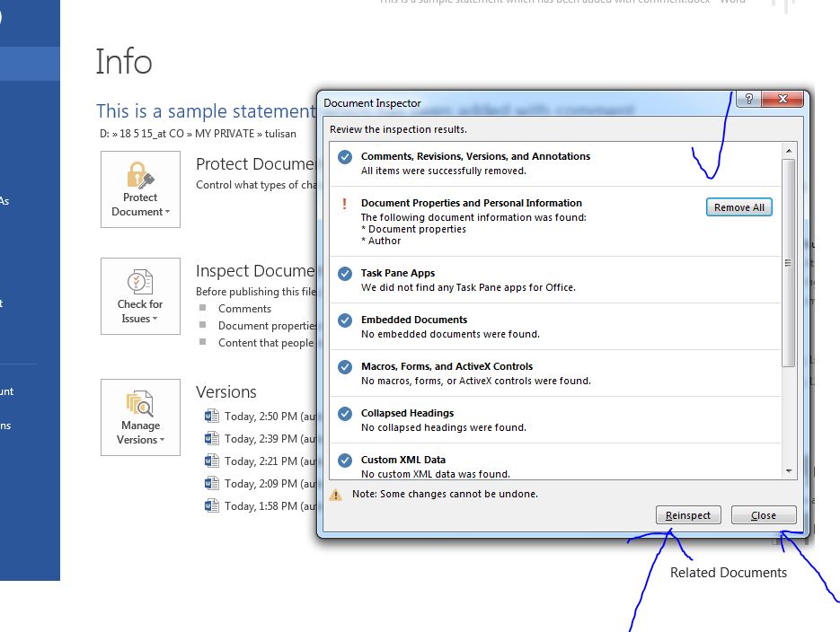Open the Manage Versions dropdown
The width and height of the screenshot is (840, 632).
[140, 417]
